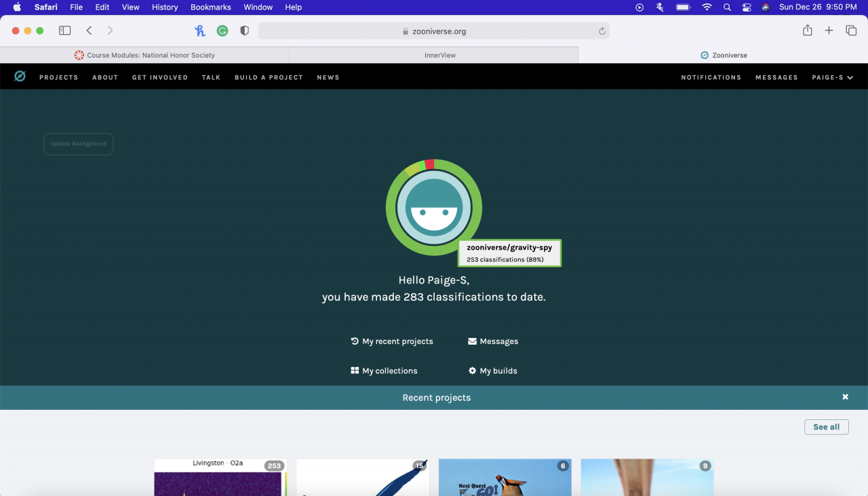Reload the page with refresh icon
Viewport: 868px width, 496px height.
tap(601, 31)
